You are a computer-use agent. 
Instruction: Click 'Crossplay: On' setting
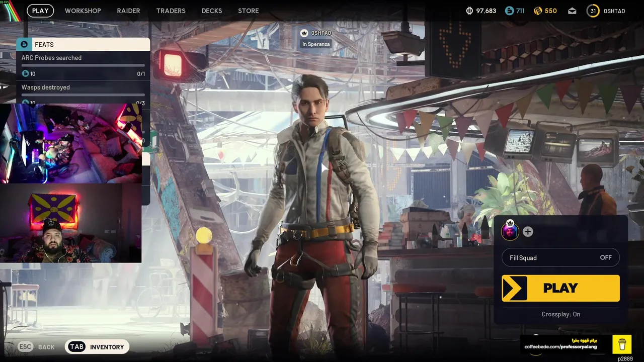[x=560, y=314]
